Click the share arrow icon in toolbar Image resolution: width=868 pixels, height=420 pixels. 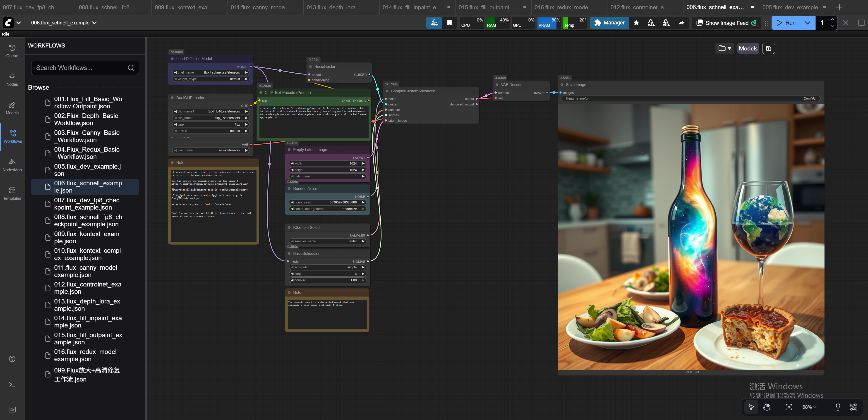681,23
